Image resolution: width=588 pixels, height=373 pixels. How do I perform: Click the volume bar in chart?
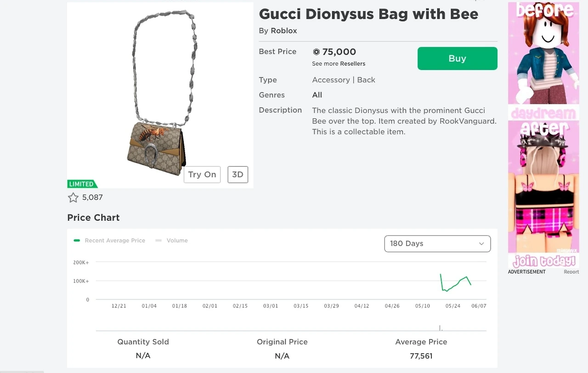click(x=440, y=328)
